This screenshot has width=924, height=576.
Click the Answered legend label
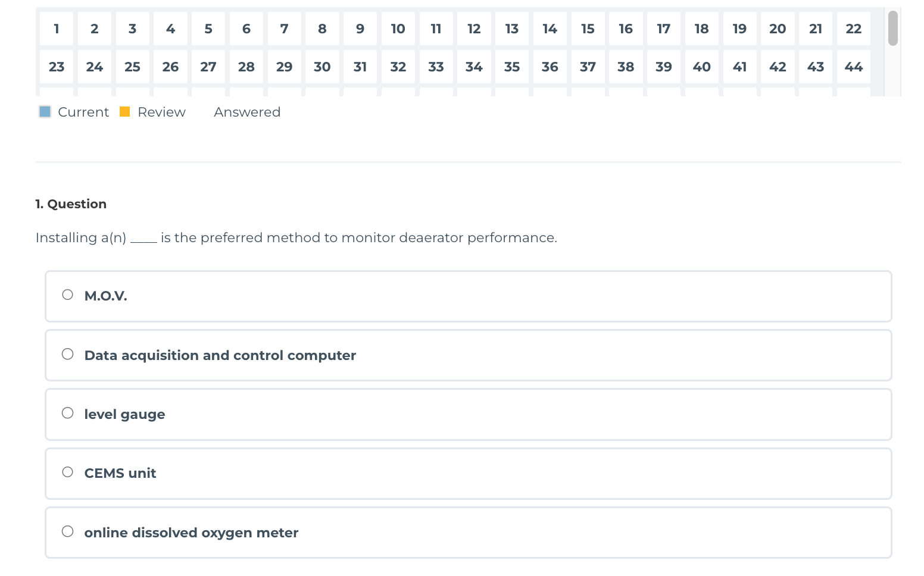point(247,112)
